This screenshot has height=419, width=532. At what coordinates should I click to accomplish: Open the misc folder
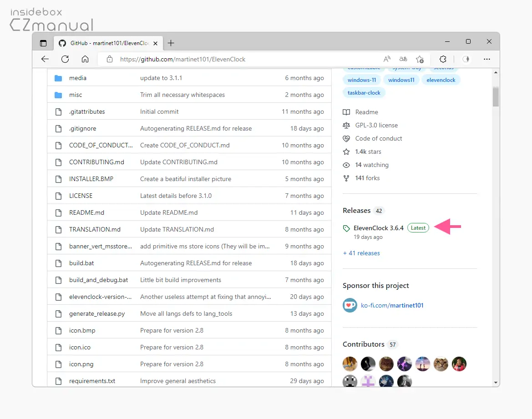(76, 95)
